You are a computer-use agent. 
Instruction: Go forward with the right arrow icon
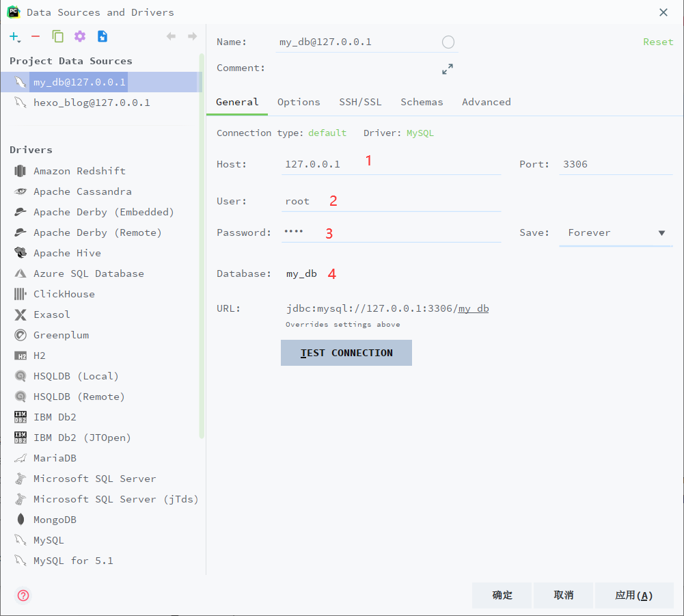(193, 36)
